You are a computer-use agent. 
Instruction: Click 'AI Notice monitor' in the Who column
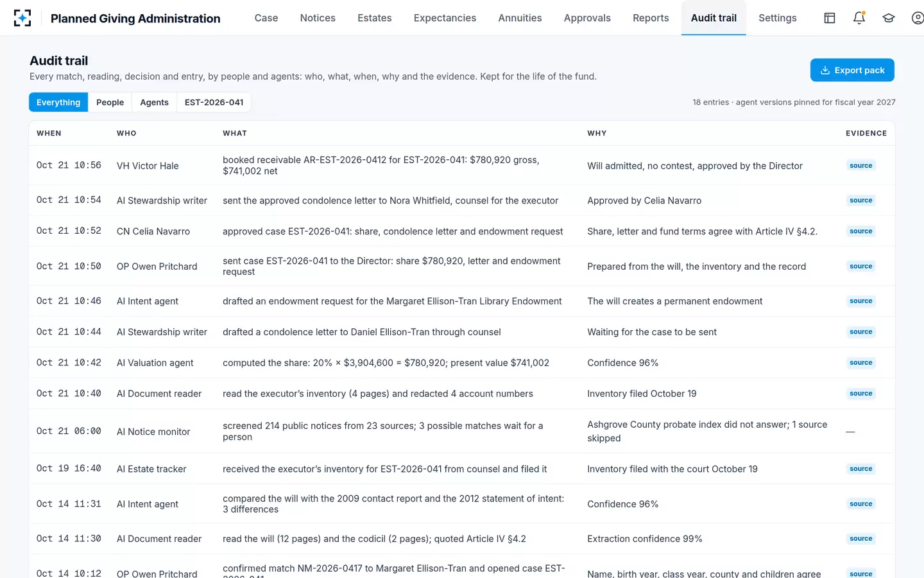153,432
